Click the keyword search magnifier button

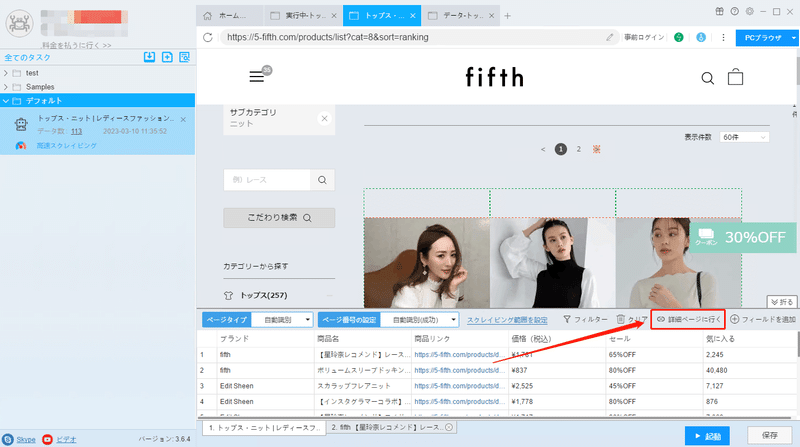point(322,180)
